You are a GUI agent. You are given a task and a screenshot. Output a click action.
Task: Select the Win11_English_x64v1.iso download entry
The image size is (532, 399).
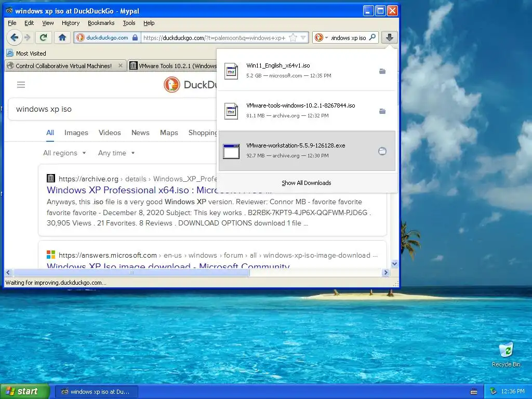[x=307, y=71]
